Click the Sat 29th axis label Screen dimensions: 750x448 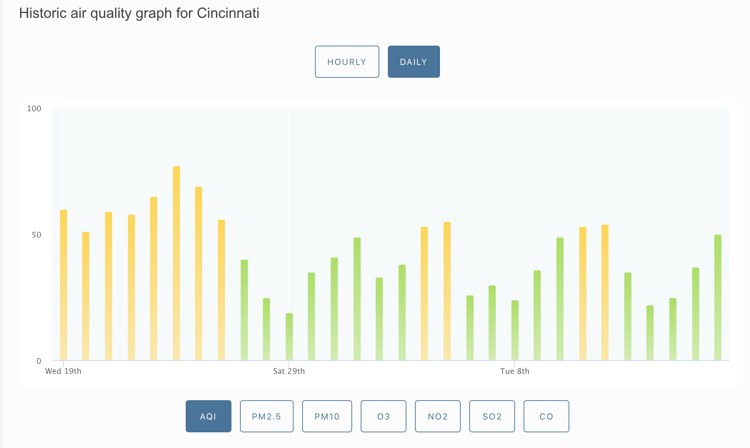coord(289,371)
